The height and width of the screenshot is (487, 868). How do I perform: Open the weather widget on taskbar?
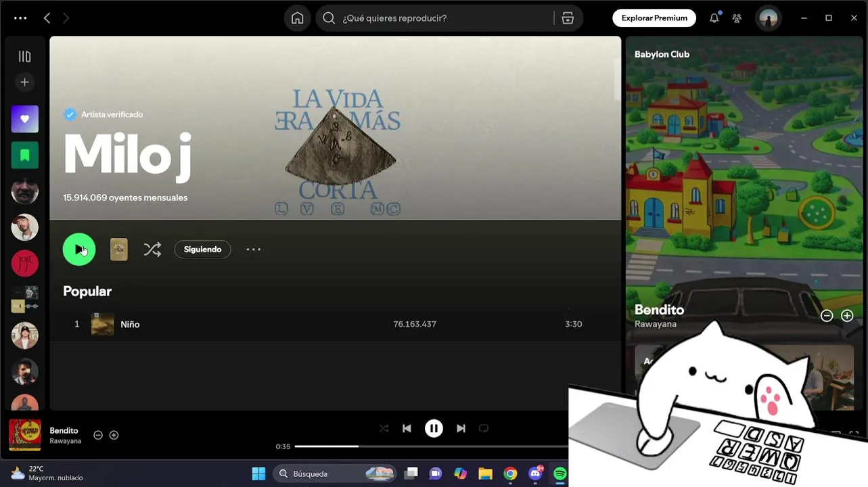(x=47, y=473)
